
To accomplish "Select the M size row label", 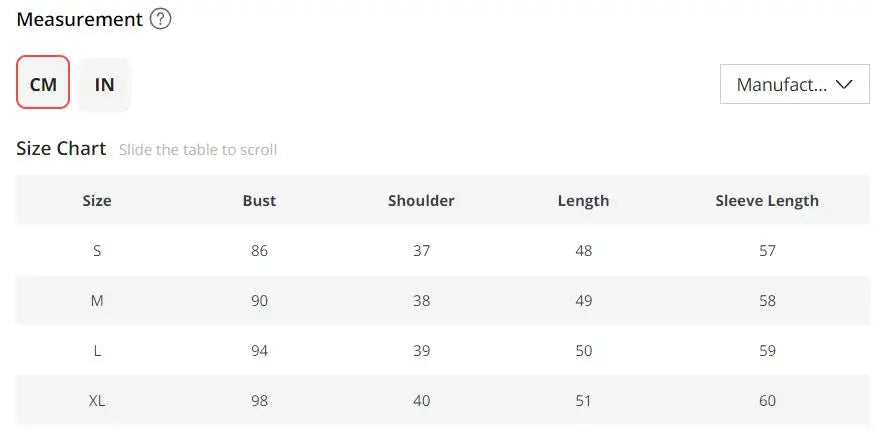I will [97, 300].
